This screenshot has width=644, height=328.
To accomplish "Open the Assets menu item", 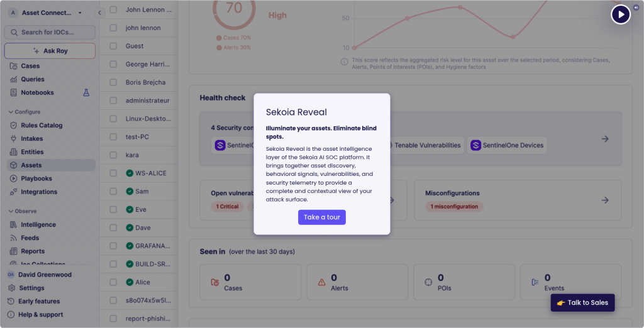I will (x=31, y=165).
